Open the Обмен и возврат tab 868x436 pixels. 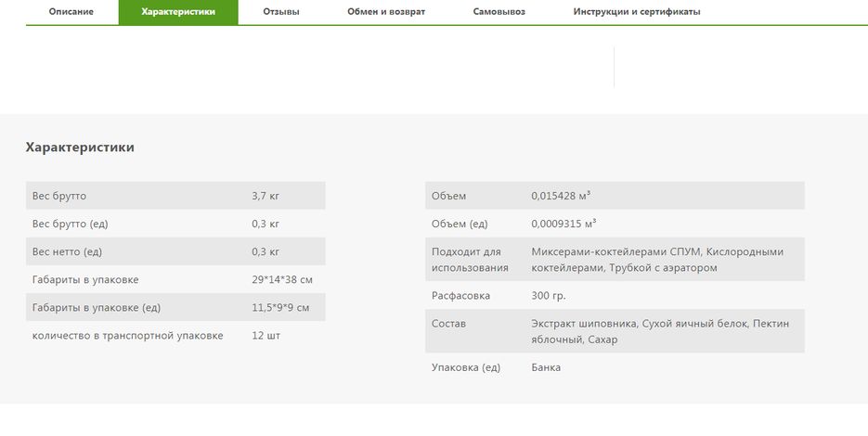(x=386, y=12)
